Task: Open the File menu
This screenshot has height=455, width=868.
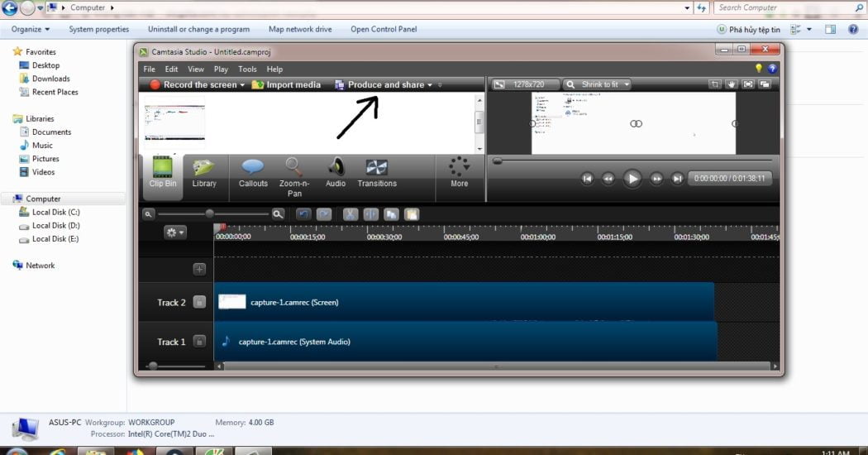Action: pos(150,69)
